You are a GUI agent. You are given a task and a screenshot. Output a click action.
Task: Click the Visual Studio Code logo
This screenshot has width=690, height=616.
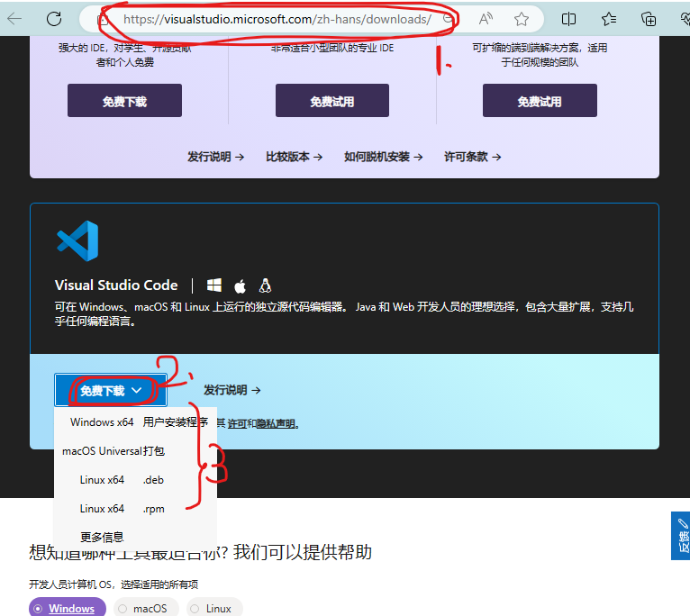tap(77, 241)
